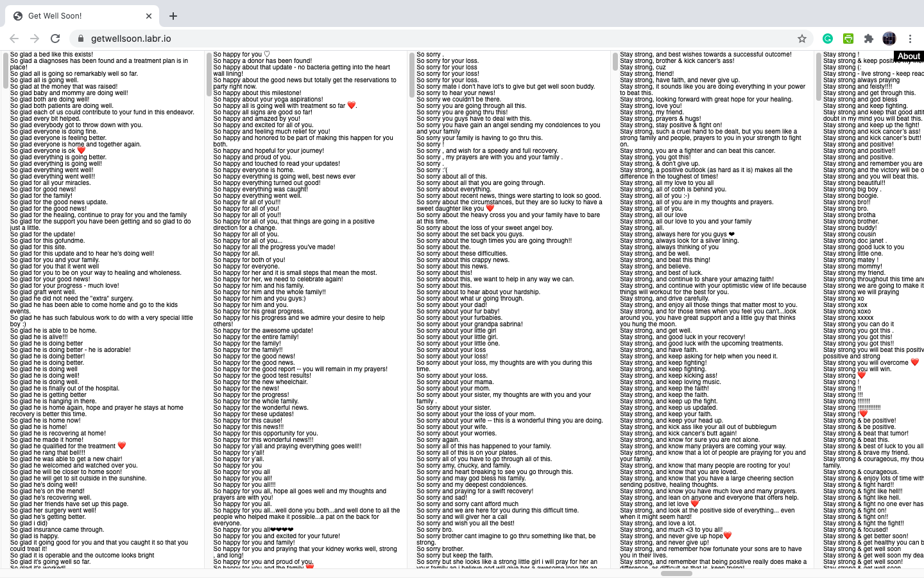Click the About button
Image resolution: width=924 pixels, height=578 pixels.
point(908,57)
